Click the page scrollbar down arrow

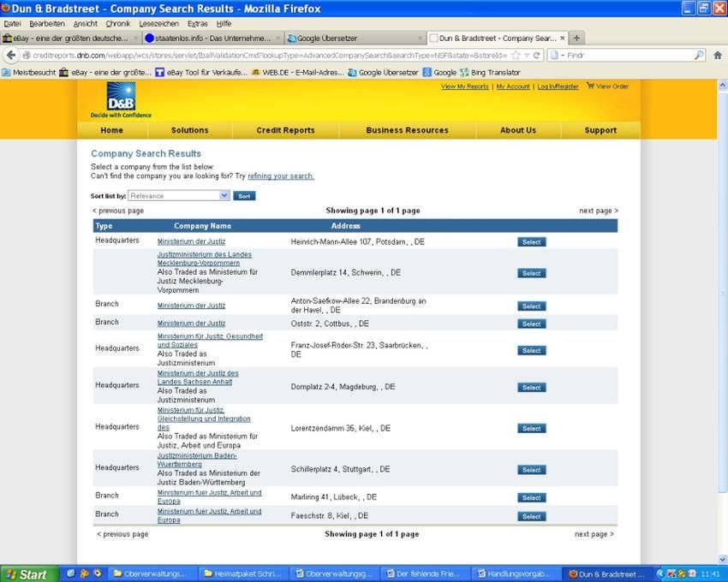(x=722, y=559)
